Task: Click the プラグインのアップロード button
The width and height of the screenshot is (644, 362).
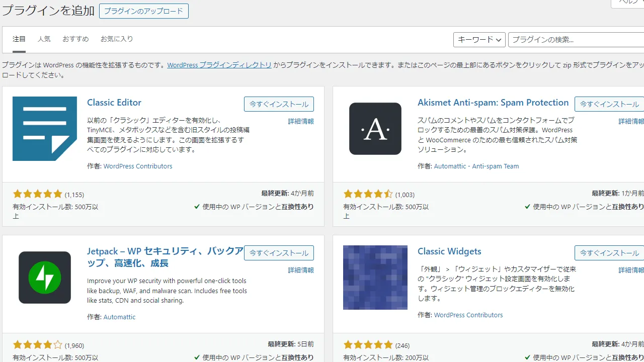Action: point(144,11)
